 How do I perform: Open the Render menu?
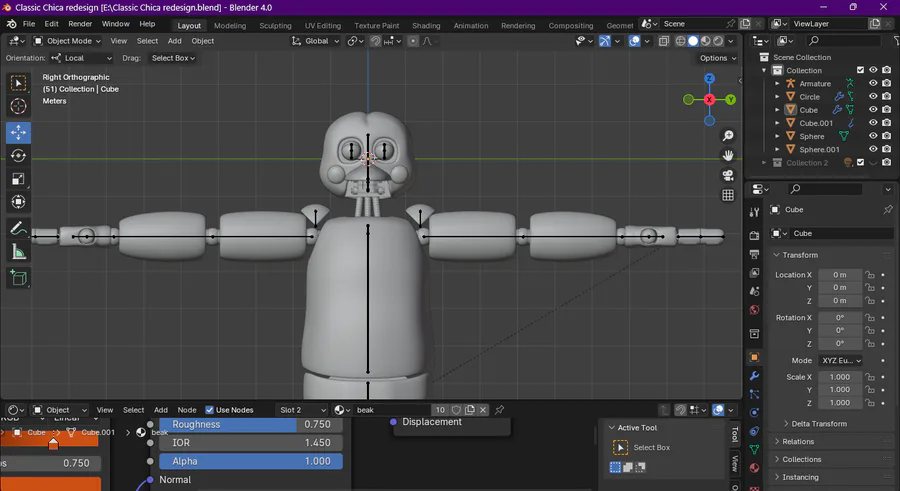[80, 24]
